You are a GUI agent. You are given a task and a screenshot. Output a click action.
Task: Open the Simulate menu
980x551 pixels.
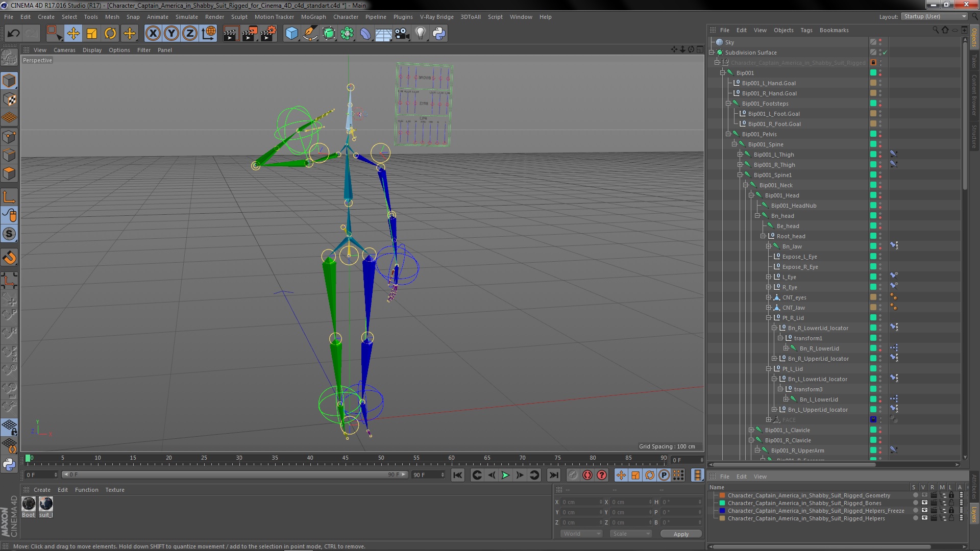186,17
